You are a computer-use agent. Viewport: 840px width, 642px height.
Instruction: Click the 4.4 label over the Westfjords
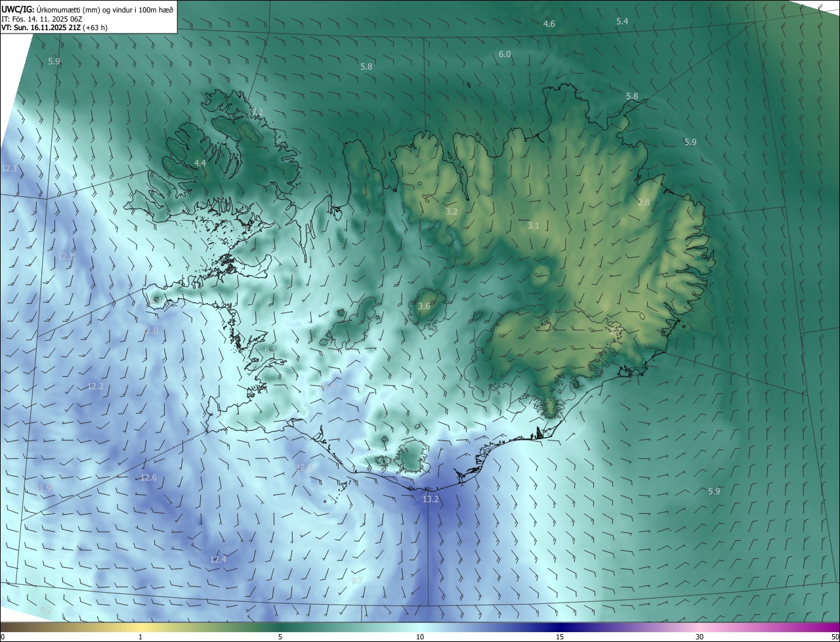click(x=200, y=163)
